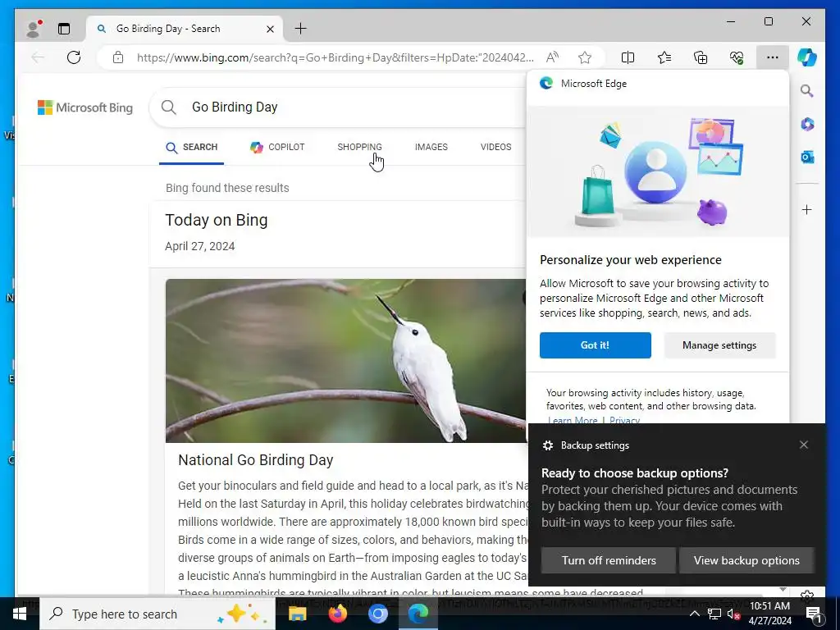Open split screen icon
Image resolution: width=840 pixels, height=630 pixels.
628,57
